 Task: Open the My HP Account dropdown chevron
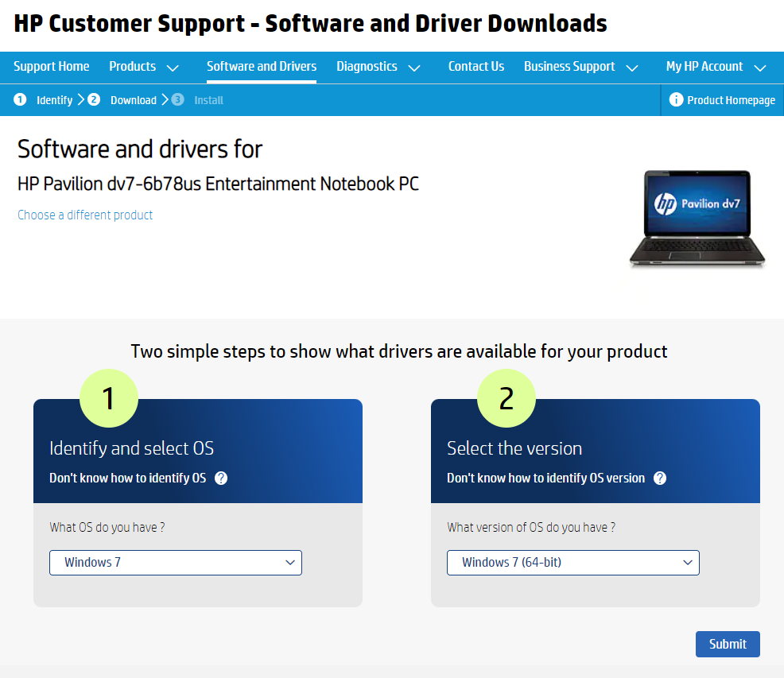(759, 68)
